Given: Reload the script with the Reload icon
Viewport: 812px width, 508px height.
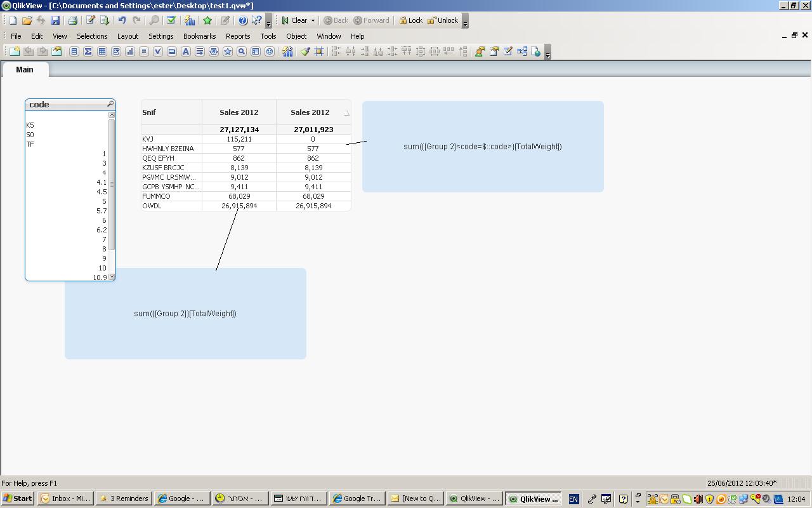Looking at the screenshot, I should point(105,20).
